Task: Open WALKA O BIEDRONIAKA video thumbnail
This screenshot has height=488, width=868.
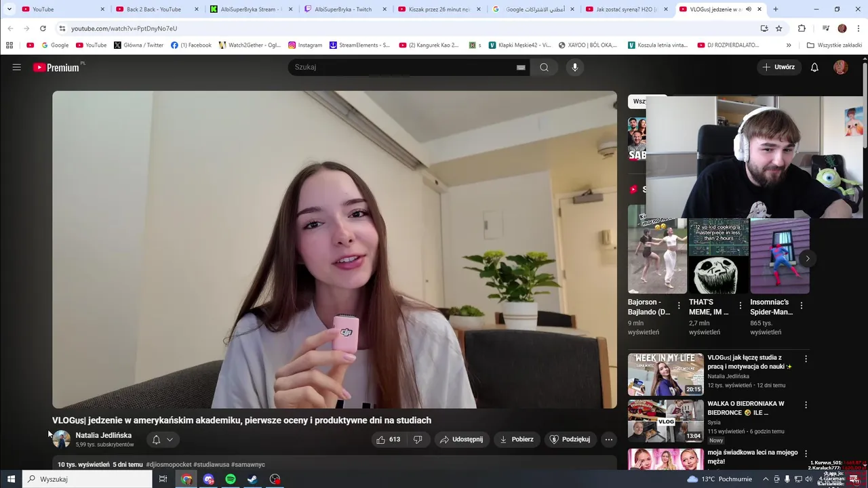Action: click(x=665, y=420)
